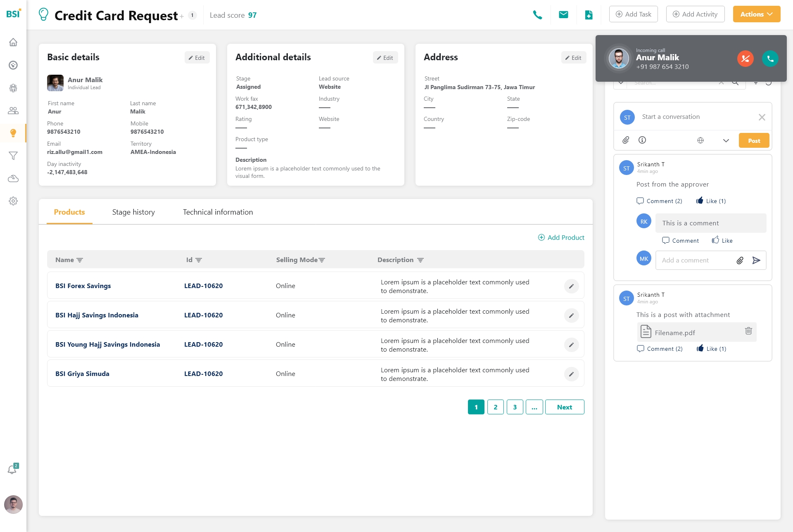Edit the BSI Forex Savings product row

571,286
